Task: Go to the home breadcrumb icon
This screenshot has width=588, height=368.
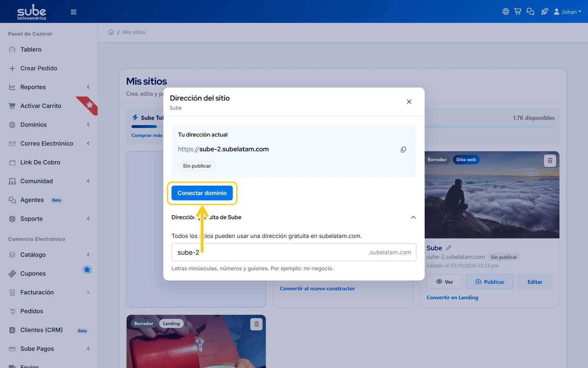Action: pyautogui.click(x=111, y=32)
